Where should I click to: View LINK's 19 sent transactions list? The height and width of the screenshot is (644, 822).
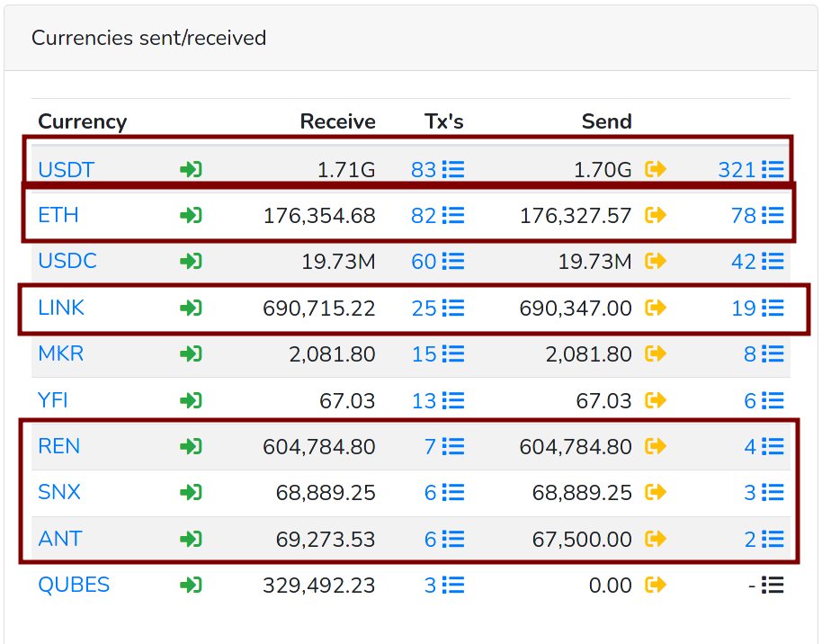click(758, 308)
